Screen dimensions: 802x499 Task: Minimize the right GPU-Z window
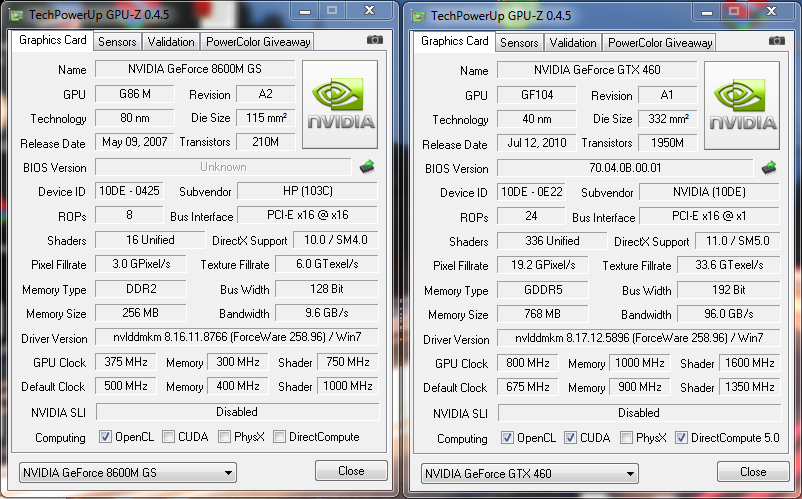pyautogui.click(x=707, y=12)
